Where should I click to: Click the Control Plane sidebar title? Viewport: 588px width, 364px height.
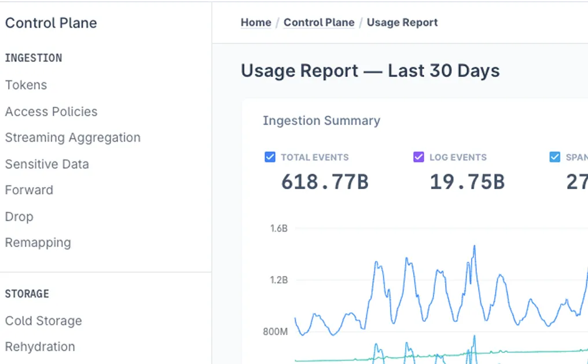51,23
